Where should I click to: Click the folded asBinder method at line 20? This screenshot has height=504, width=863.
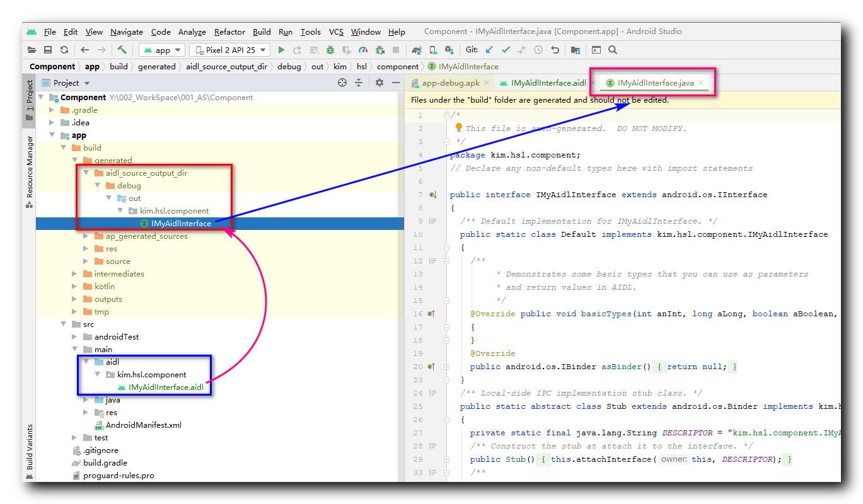tap(695, 366)
